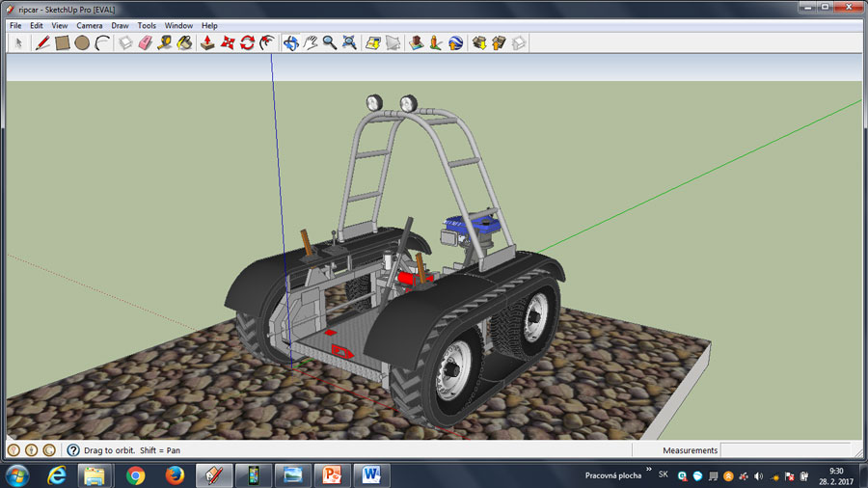Select the Rectangle drawing tool
The height and width of the screenshot is (488, 868).
coord(62,42)
